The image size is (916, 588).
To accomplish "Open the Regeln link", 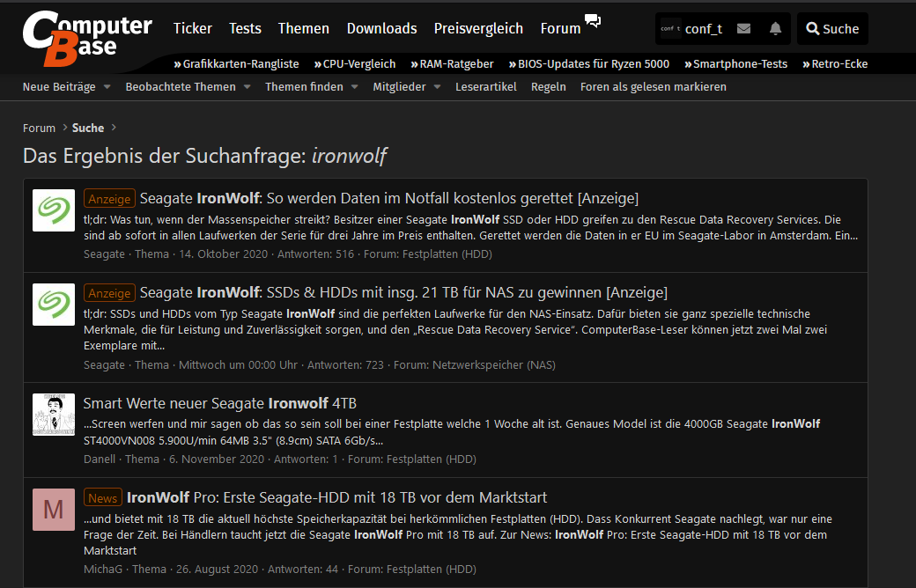I will tap(549, 86).
